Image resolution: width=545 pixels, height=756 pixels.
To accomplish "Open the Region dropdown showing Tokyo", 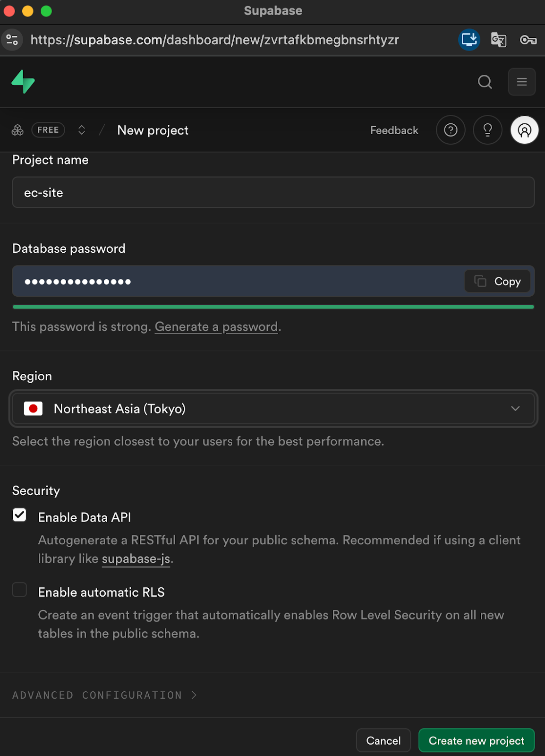I will click(x=273, y=409).
